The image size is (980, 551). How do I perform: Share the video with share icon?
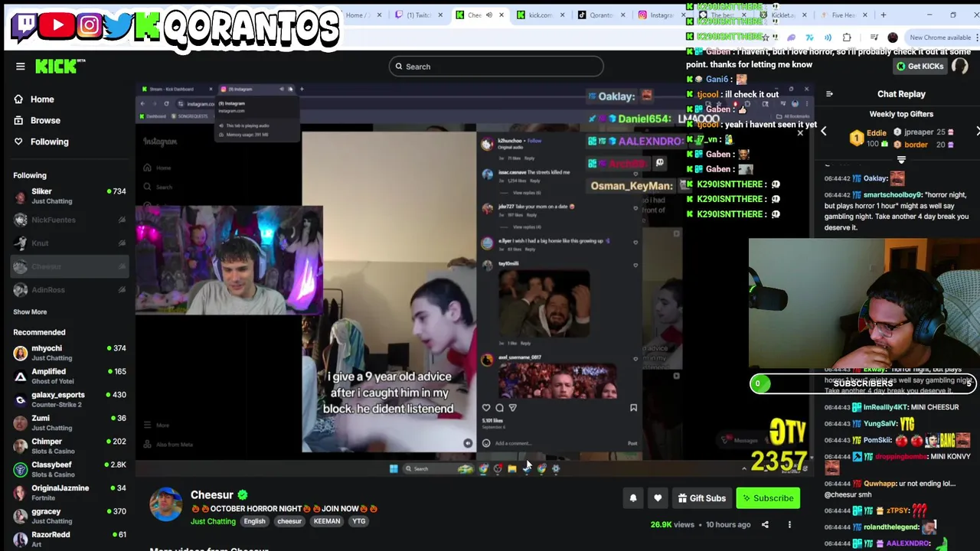(765, 525)
